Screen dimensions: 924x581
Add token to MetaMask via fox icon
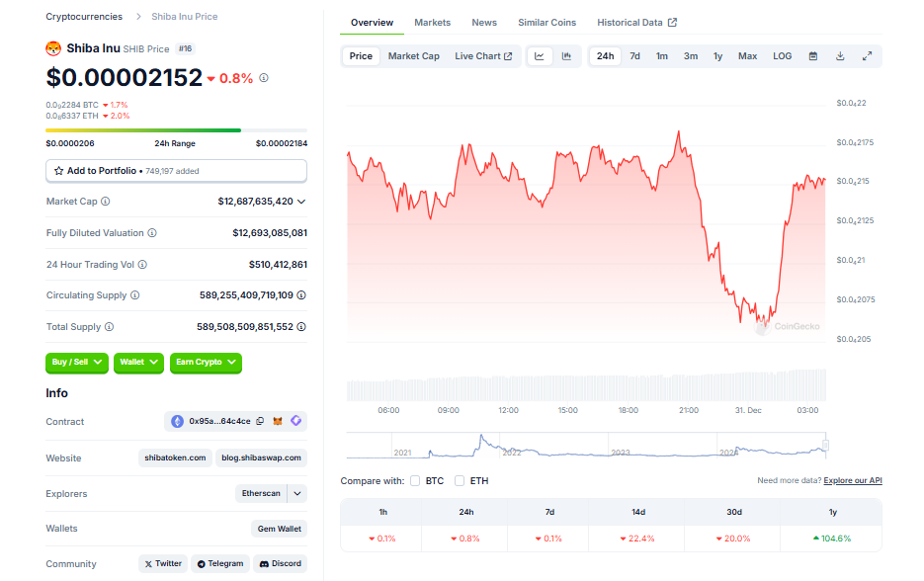pos(278,421)
